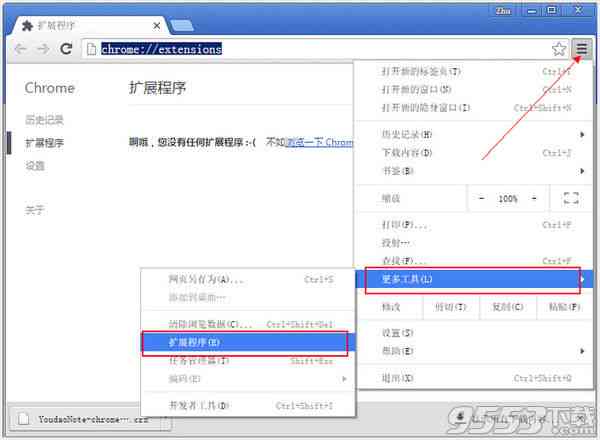Choose 投射... from the menu
Viewport: 600px width, 440px height.
tap(474, 243)
